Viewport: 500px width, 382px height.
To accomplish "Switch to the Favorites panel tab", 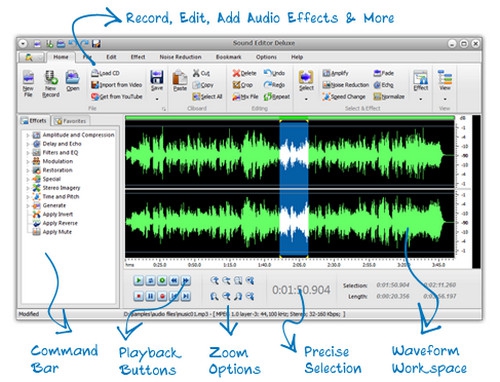I will (71, 121).
